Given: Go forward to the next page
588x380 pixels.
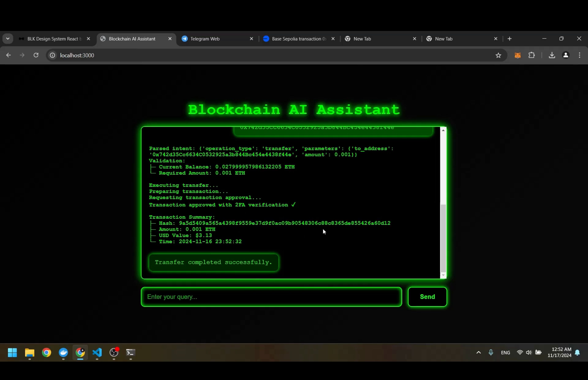Looking at the screenshot, I should [x=22, y=55].
